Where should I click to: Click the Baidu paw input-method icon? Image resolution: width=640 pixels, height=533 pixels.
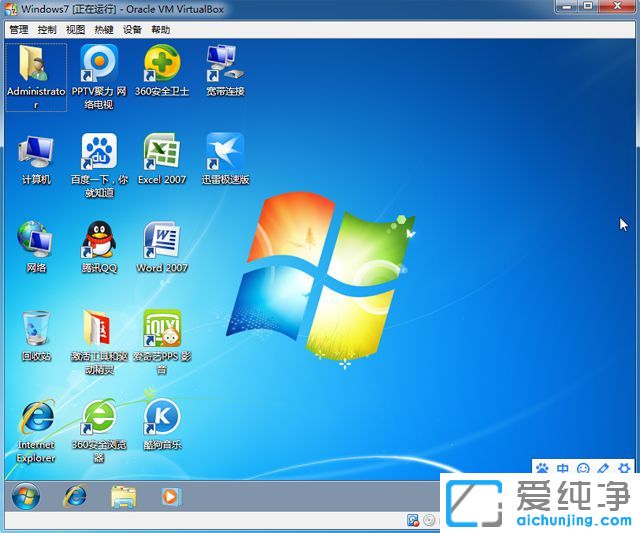pyautogui.click(x=542, y=468)
